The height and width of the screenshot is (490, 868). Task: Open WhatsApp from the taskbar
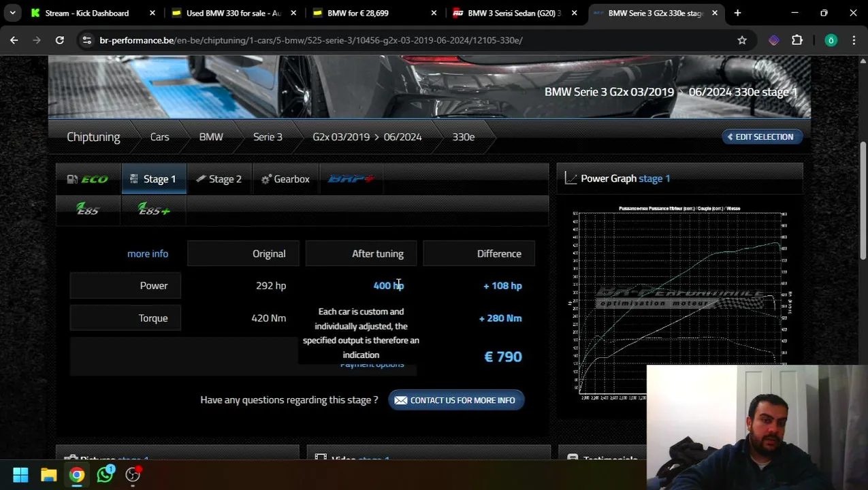[105, 474]
